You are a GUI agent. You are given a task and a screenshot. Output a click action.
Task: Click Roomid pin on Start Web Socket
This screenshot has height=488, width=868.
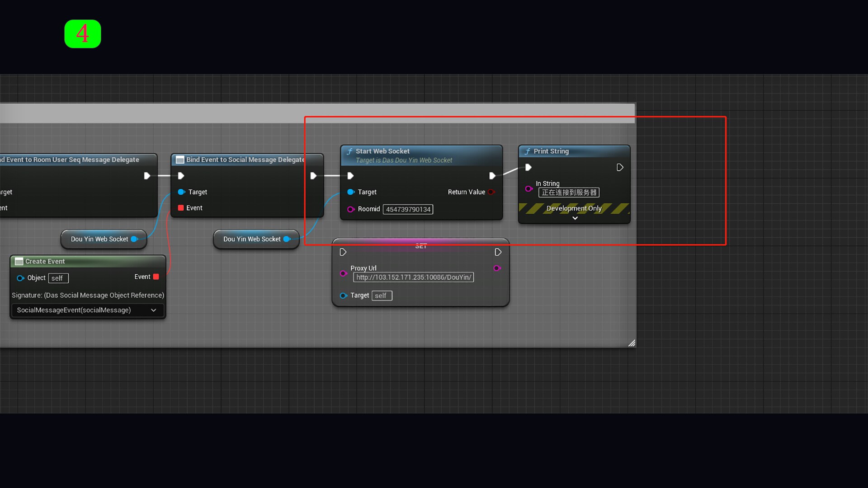tap(350, 209)
